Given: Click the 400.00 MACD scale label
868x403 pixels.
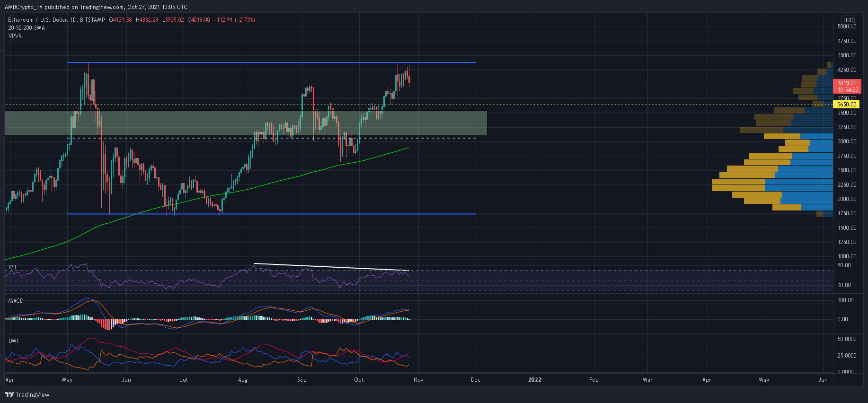Looking at the screenshot, I should tap(845, 300).
